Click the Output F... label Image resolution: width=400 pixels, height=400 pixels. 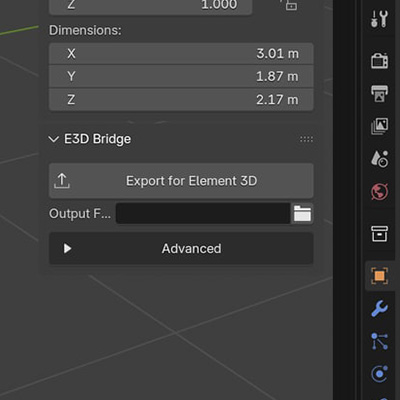pos(80,213)
